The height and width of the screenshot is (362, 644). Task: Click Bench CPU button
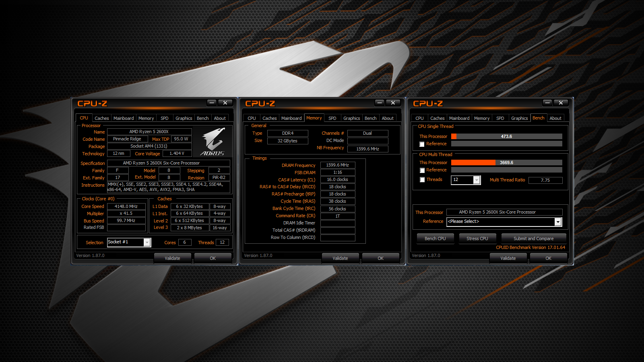[435, 239]
